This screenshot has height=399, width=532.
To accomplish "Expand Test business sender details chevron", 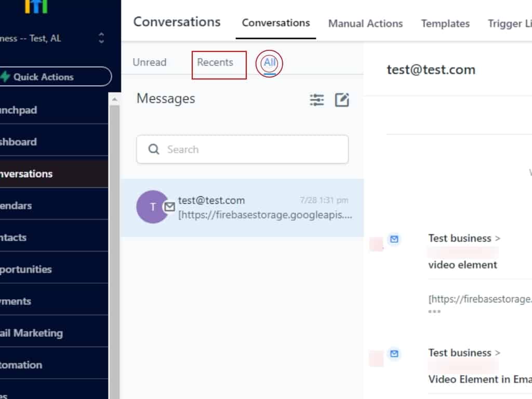I will click(x=498, y=238).
